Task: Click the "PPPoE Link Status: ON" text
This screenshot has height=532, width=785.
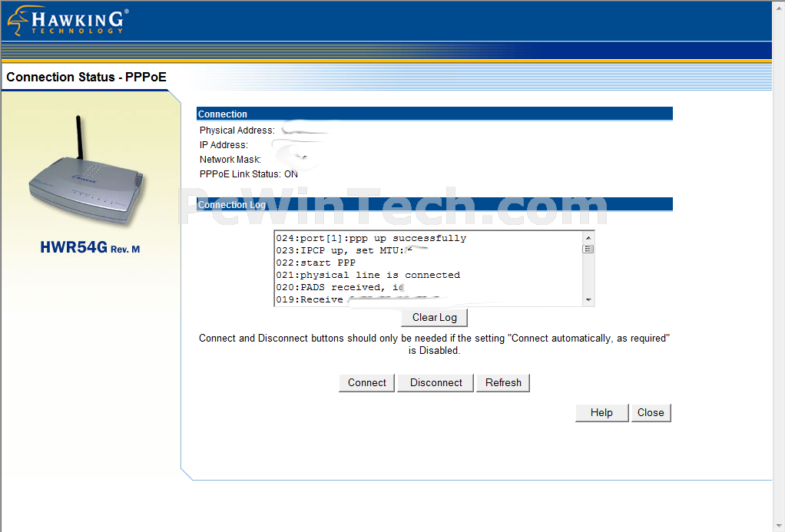Action: tap(248, 174)
